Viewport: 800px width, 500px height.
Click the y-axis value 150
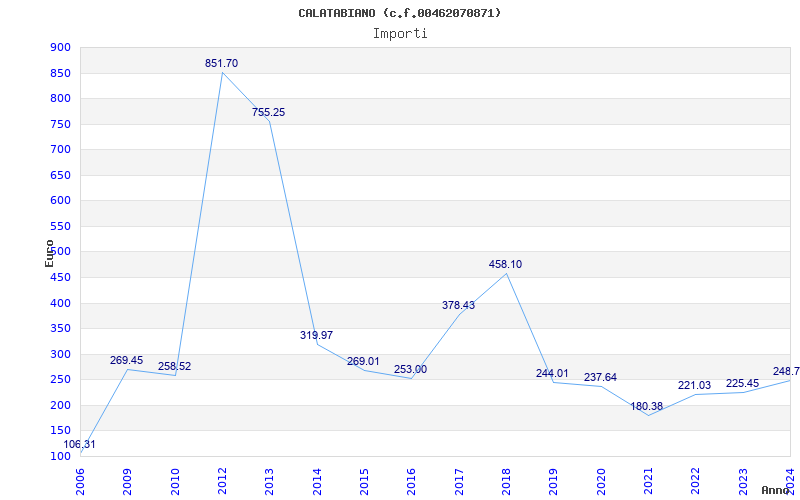click(x=60, y=431)
